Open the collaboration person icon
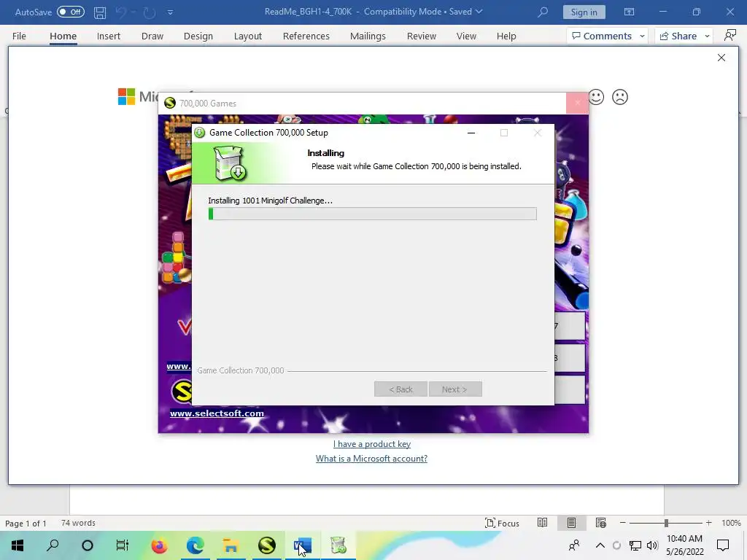This screenshot has height=560, width=747. point(729,35)
